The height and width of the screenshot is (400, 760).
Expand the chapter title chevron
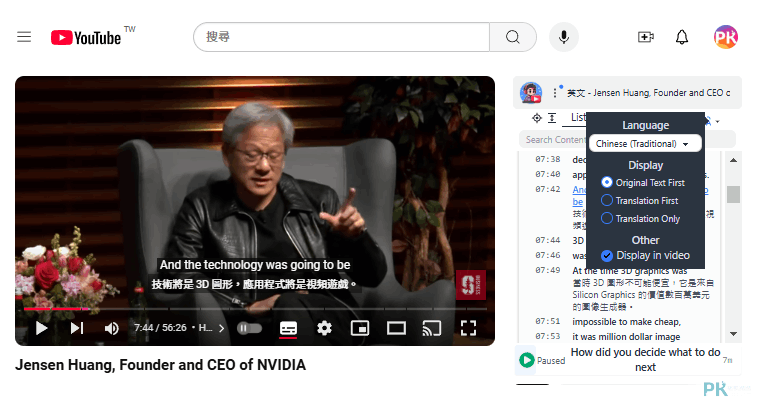point(222,328)
